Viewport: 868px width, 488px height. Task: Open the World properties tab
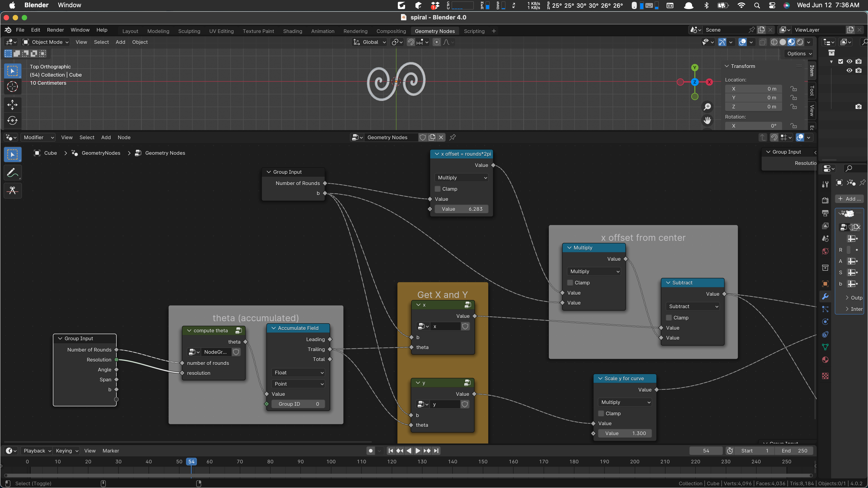[x=825, y=251]
